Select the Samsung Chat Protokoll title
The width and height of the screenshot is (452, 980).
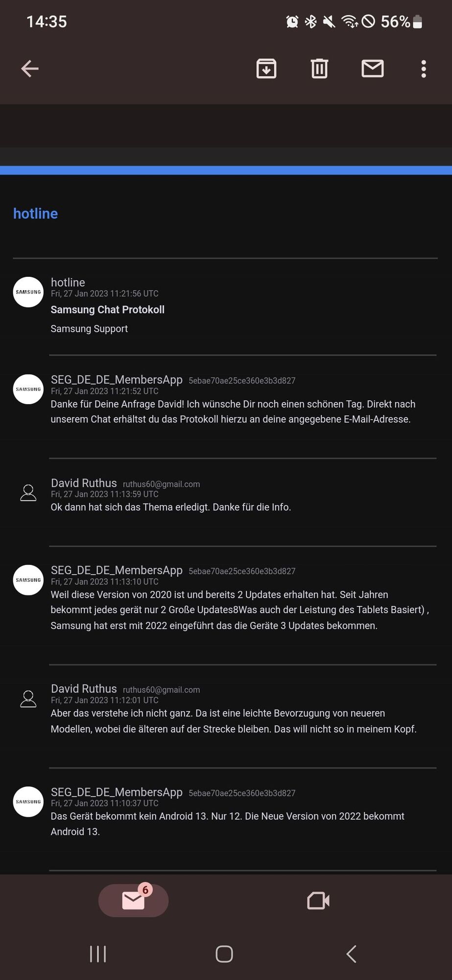point(108,310)
